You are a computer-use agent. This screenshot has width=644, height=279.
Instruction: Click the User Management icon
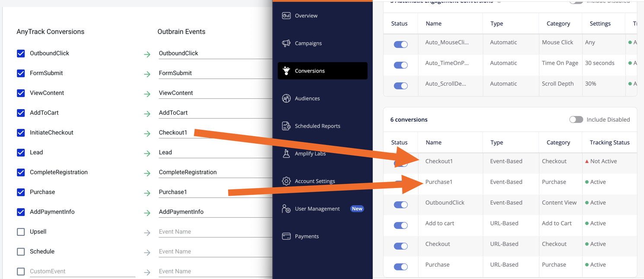(x=286, y=209)
